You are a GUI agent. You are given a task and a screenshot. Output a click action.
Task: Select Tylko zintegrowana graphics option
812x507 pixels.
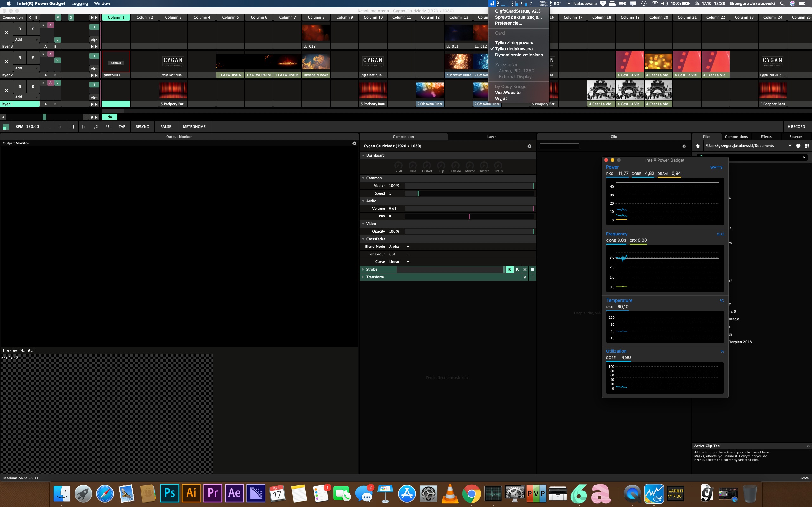click(514, 42)
